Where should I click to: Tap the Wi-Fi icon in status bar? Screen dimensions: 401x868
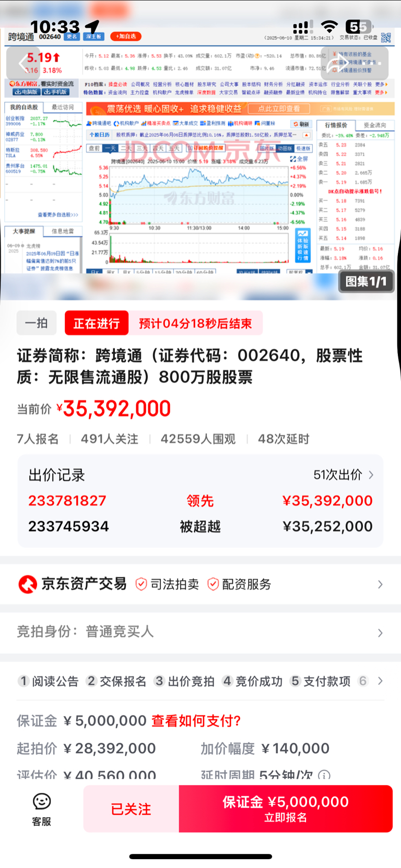329,27
